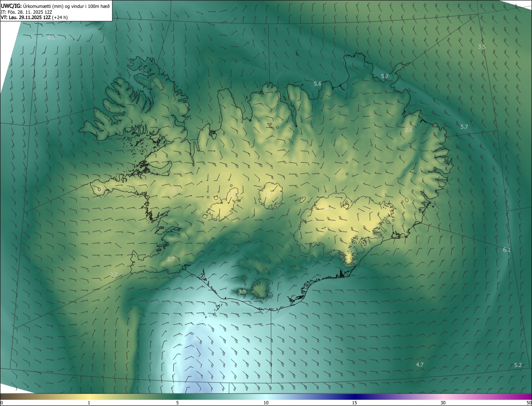The height and width of the screenshot is (406, 532).
Task: Click the colorbar tick label "30"
Action: click(443, 403)
